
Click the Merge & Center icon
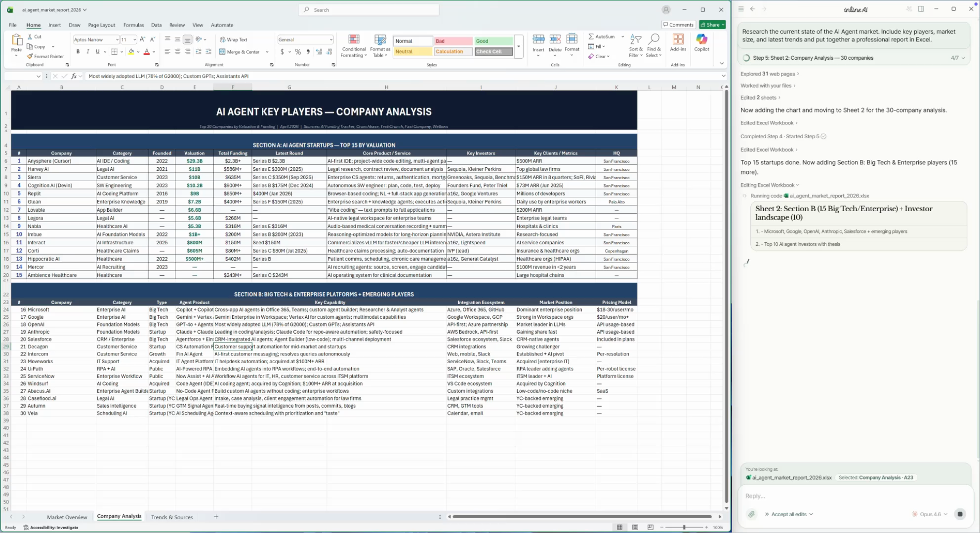point(222,52)
